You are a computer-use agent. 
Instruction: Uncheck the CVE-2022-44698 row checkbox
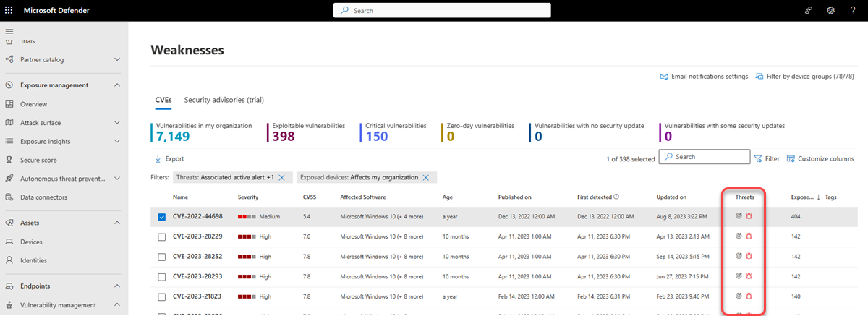tap(162, 216)
